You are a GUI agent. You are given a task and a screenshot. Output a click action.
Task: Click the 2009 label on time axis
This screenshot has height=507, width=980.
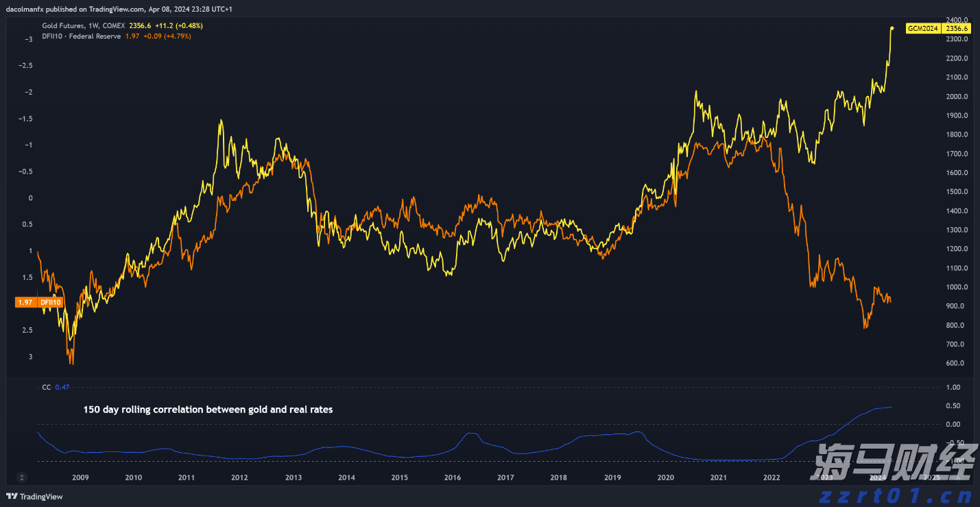80,477
